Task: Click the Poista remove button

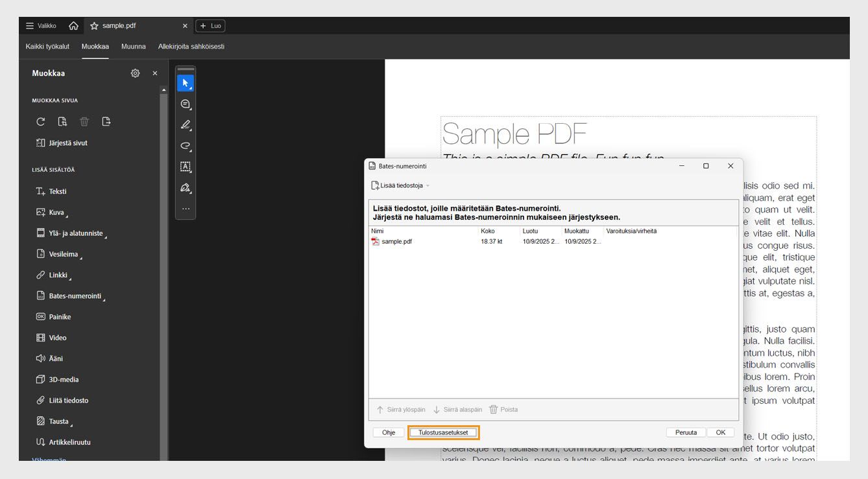Action: pyautogui.click(x=503, y=410)
